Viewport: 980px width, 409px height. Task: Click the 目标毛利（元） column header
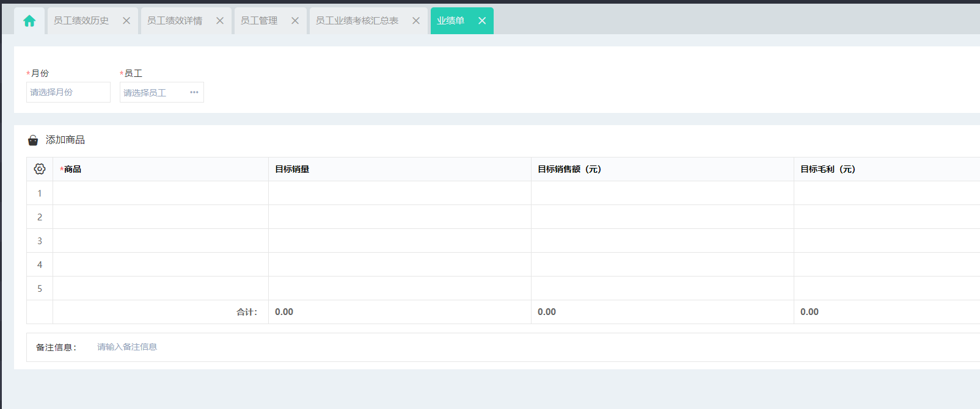pyautogui.click(x=887, y=169)
